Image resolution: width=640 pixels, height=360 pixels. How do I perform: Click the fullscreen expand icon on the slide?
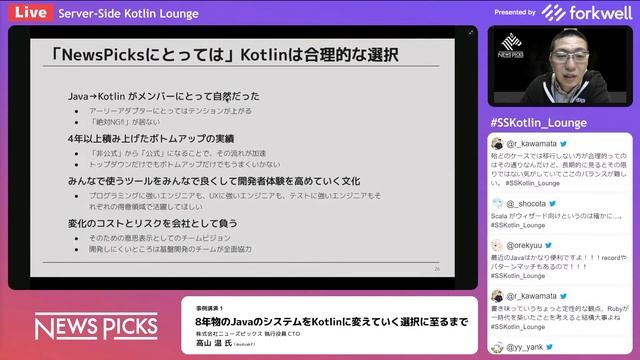470,32
